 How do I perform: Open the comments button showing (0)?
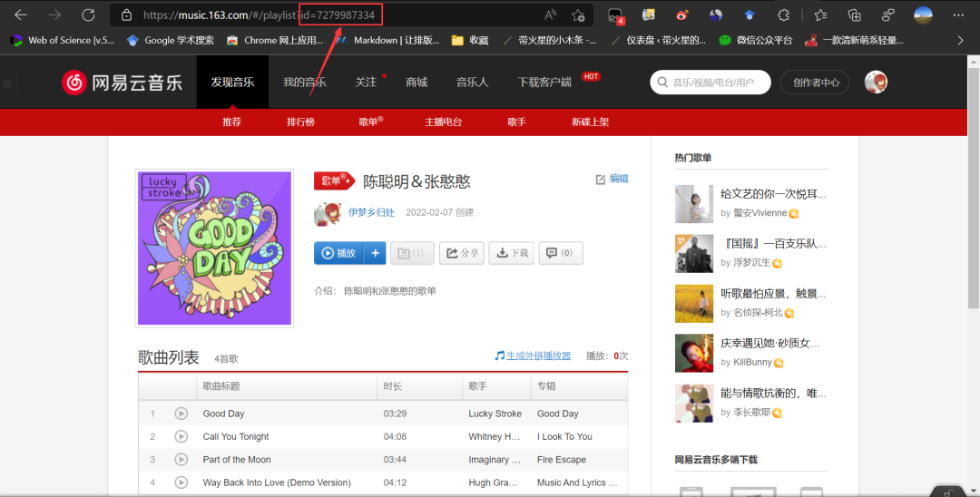[x=561, y=253]
